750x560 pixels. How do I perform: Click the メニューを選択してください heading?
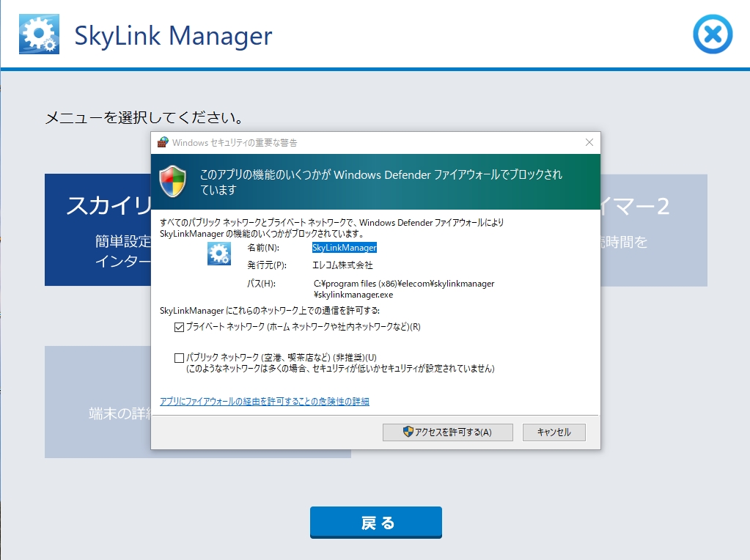(x=144, y=117)
